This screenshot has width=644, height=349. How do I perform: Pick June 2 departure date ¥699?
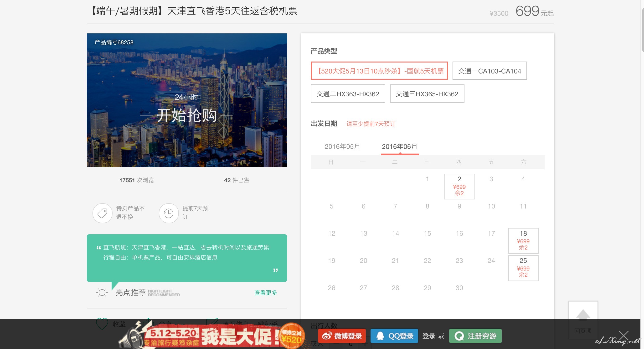(x=459, y=186)
